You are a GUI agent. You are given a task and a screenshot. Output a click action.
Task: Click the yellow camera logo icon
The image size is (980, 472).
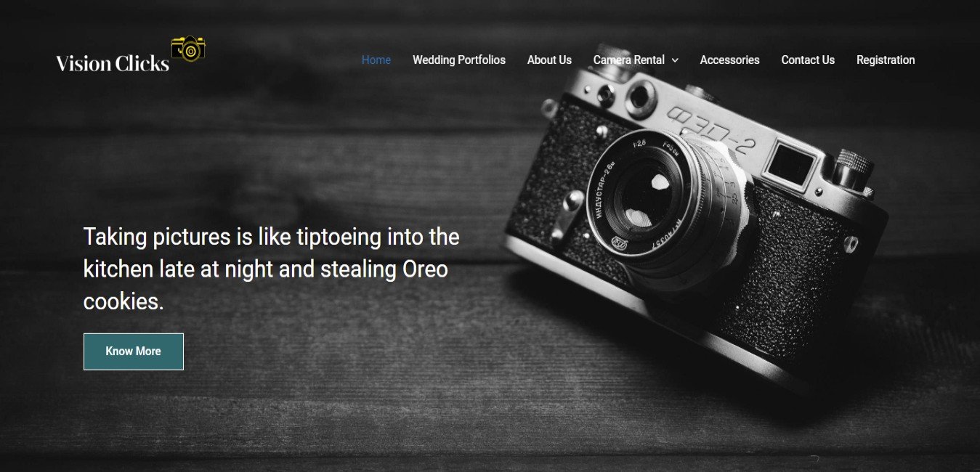[188, 49]
